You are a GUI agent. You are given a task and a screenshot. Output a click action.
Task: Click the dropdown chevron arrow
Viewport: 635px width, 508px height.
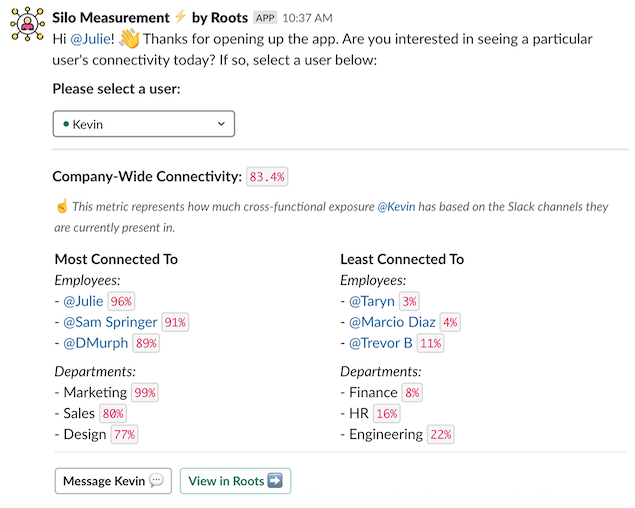[221, 124]
